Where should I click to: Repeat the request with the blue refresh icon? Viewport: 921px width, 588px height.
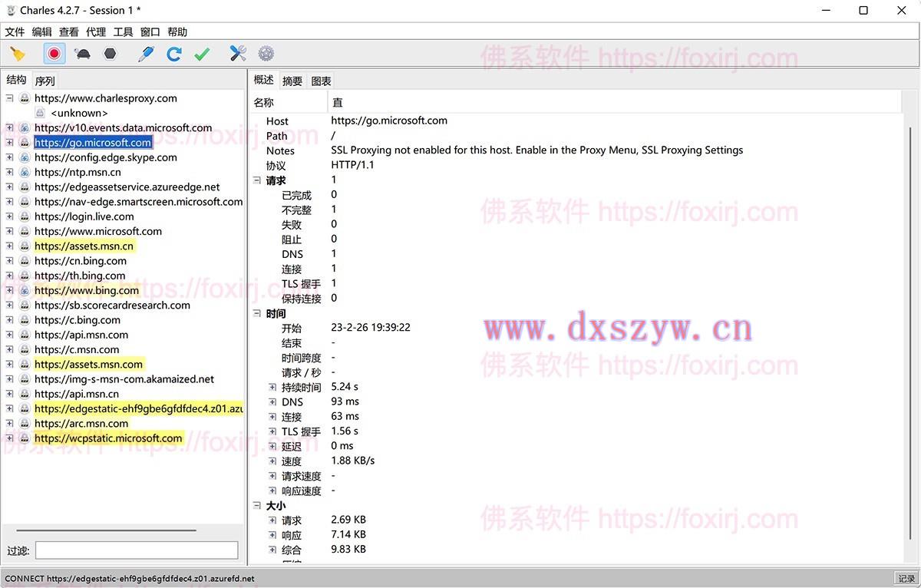[x=174, y=54]
